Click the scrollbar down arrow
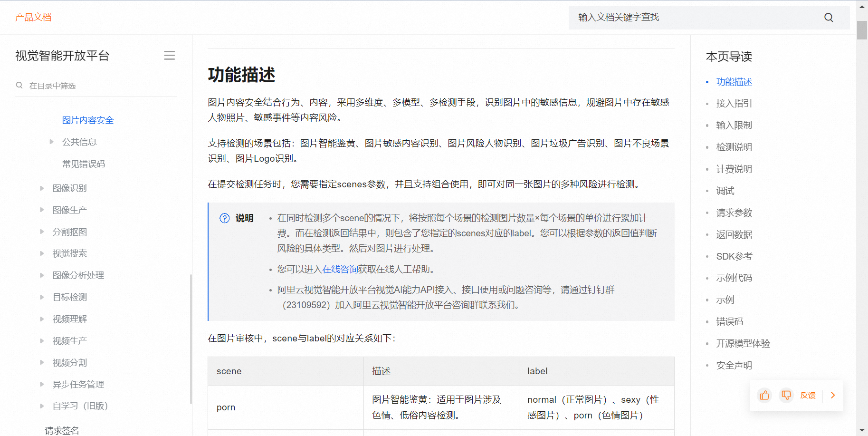 click(862, 430)
